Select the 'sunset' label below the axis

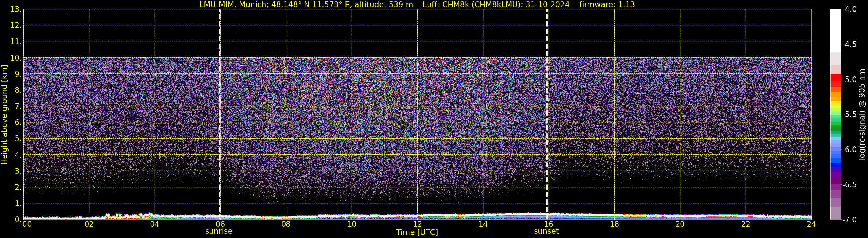[x=546, y=231]
